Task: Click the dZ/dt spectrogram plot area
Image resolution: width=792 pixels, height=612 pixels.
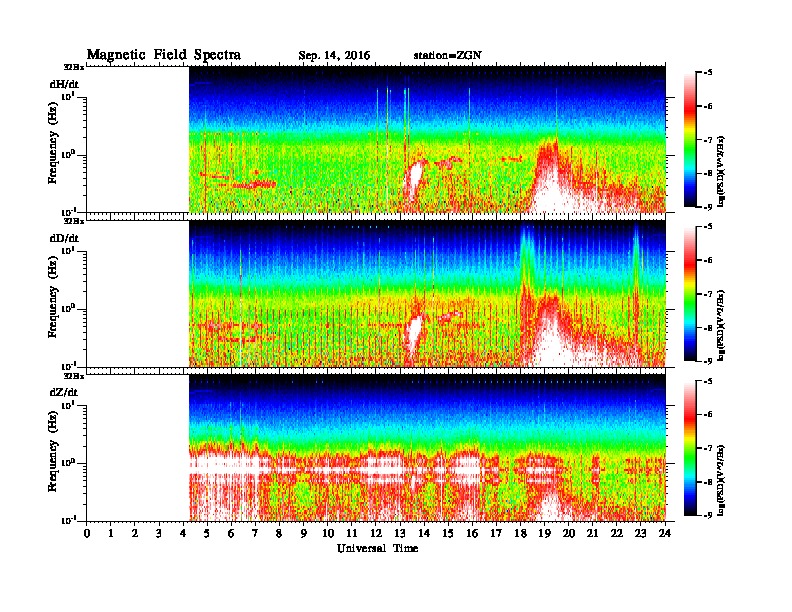Action: pos(427,448)
